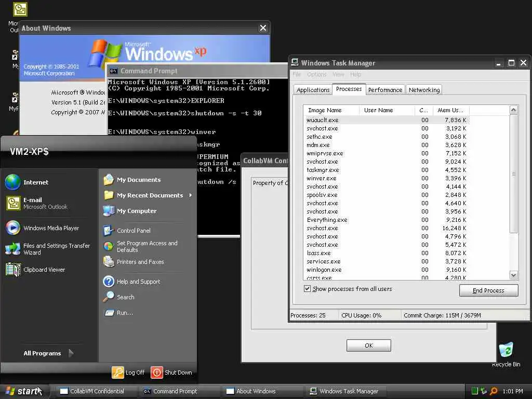Screen dimensions: 532x399
Task: Click the process list scrollbar thumb
Action: click(514, 174)
